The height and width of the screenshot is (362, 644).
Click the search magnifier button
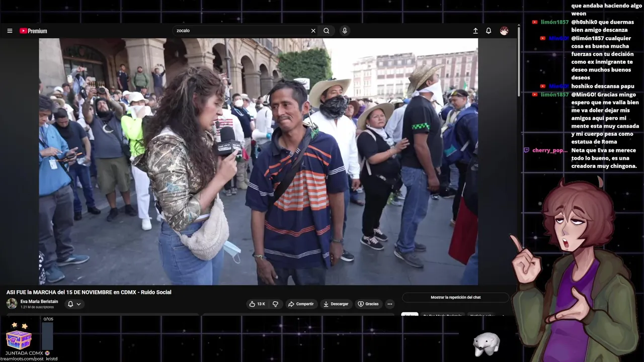[327, 31]
